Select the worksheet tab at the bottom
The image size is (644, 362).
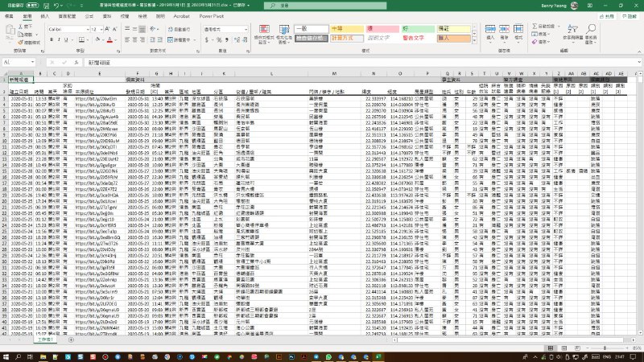(x=24, y=339)
